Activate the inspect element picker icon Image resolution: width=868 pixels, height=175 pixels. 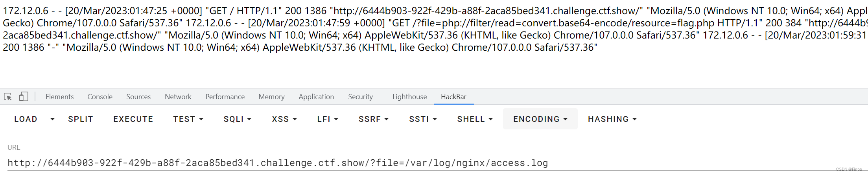tap(8, 97)
